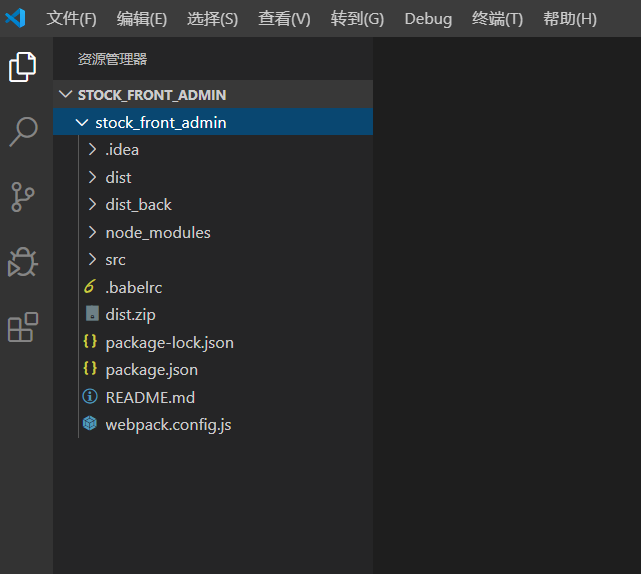Collapse the stock_front_admin folder
The height and width of the screenshot is (574, 641).
(x=82, y=122)
